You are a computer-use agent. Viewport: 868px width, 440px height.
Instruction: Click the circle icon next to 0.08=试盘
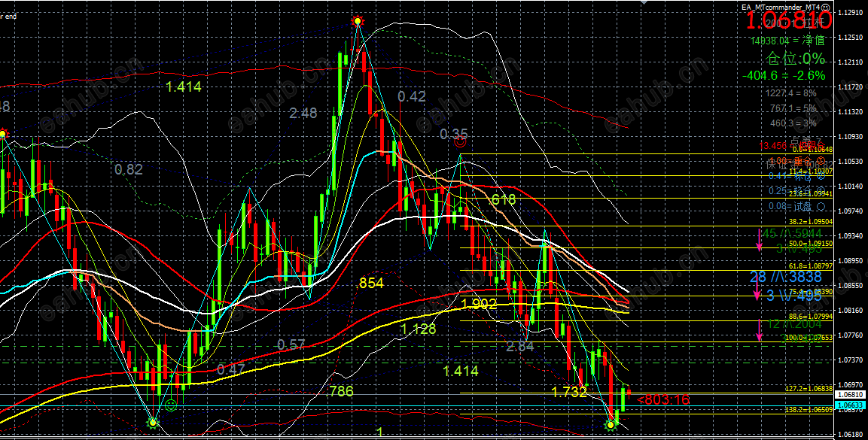pyautogui.click(x=821, y=205)
